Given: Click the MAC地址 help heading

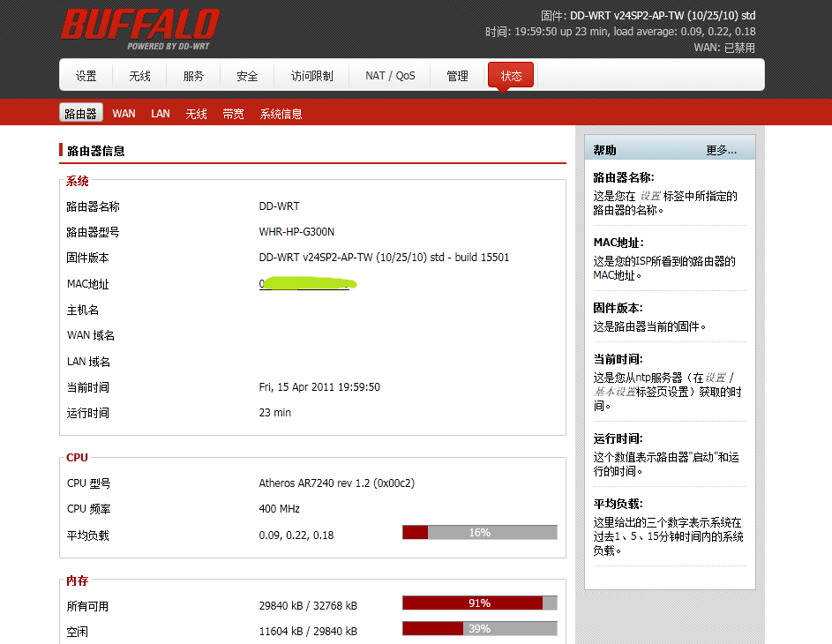Looking at the screenshot, I should (618, 243).
